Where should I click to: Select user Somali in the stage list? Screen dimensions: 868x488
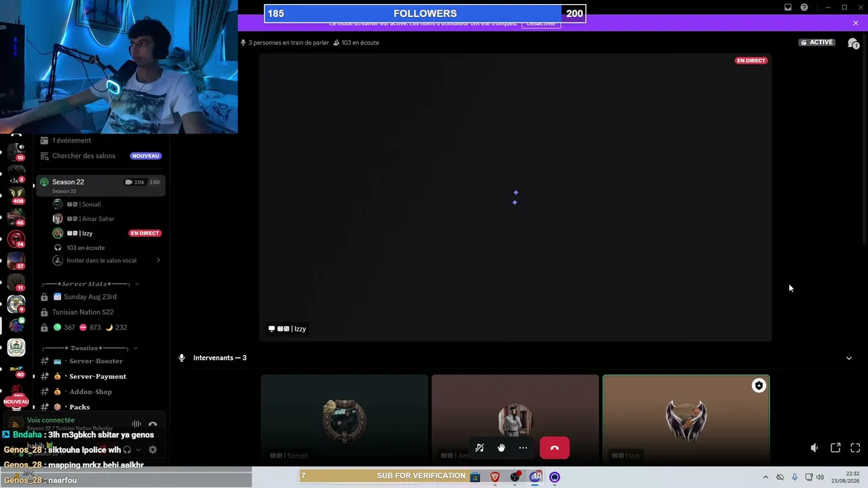click(x=83, y=204)
